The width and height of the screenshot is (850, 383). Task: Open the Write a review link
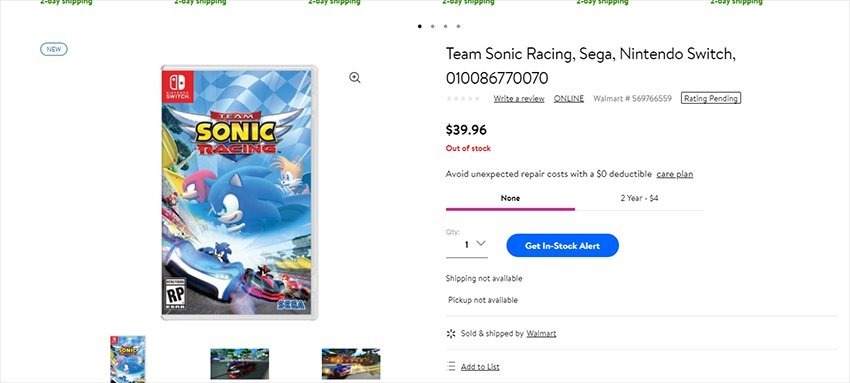click(x=519, y=99)
